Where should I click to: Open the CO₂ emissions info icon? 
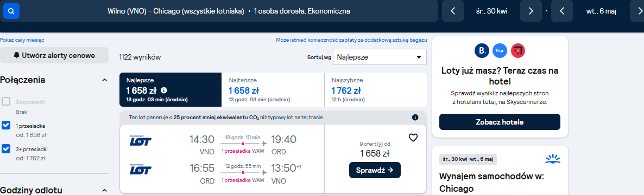click(415, 118)
